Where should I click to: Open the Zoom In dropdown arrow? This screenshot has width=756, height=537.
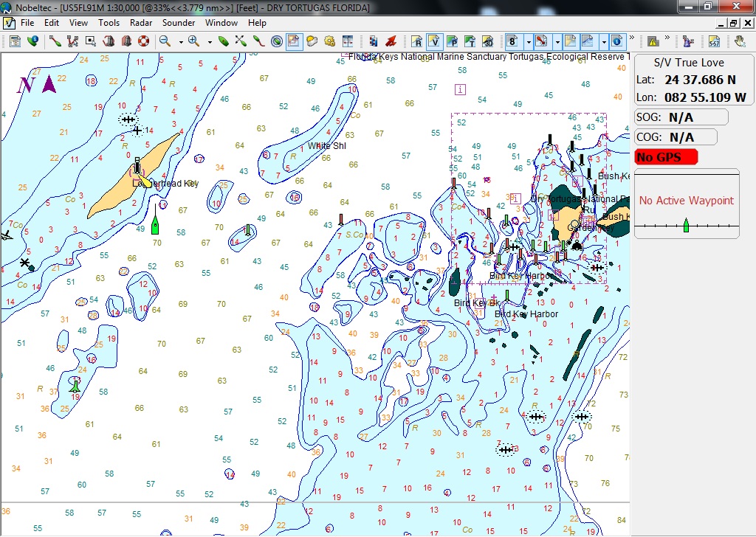(209, 41)
